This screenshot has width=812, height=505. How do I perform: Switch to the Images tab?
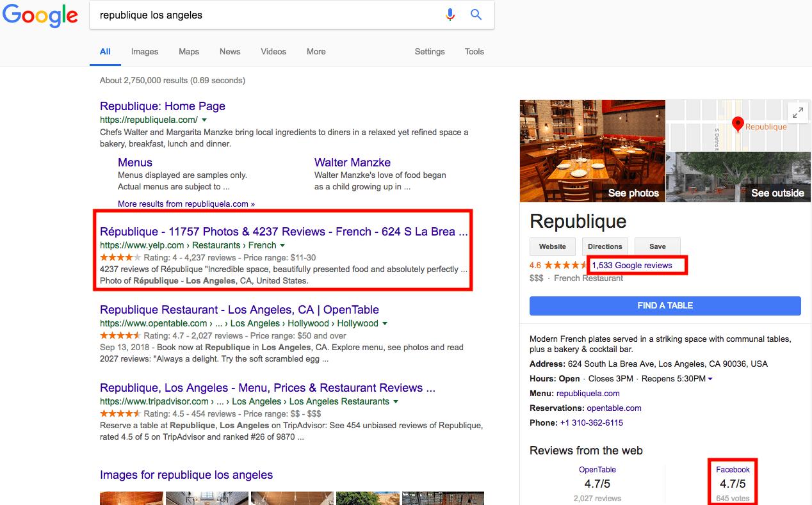(145, 52)
